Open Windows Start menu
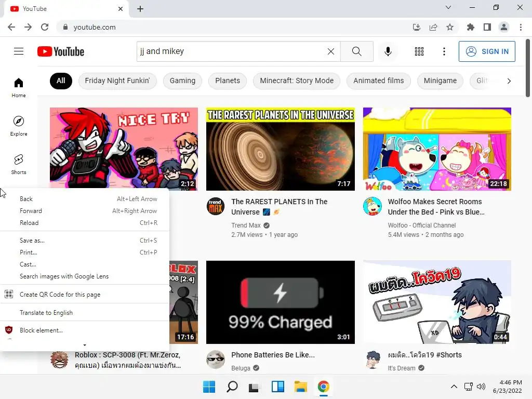Screen dimensions: 532x399 [209, 387]
